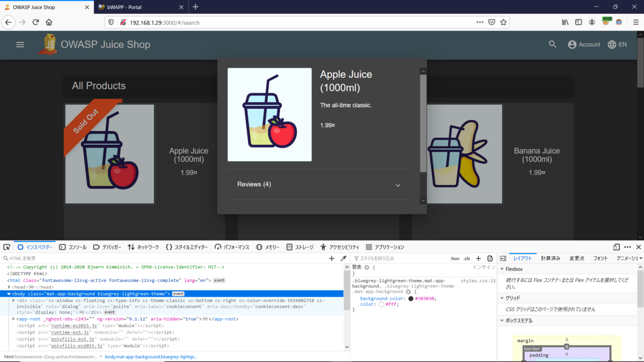Close the developer tools panel
This screenshot has height=362, width=644.
(x=639, y=247)
